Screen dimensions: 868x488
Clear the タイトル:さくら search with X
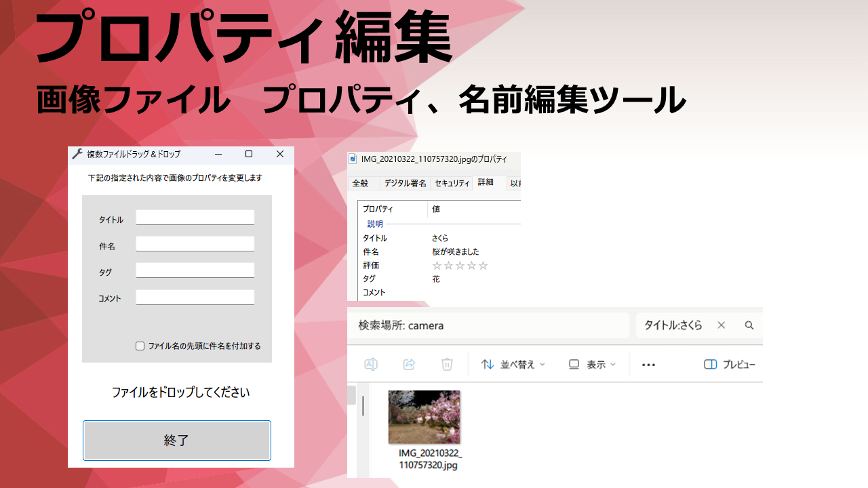pos(721,325)
